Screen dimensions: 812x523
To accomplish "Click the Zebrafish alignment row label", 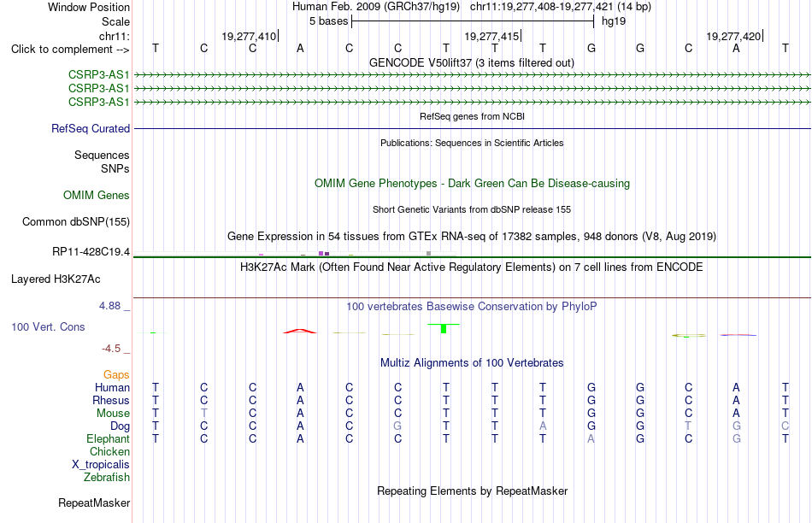I will point(107,478).
